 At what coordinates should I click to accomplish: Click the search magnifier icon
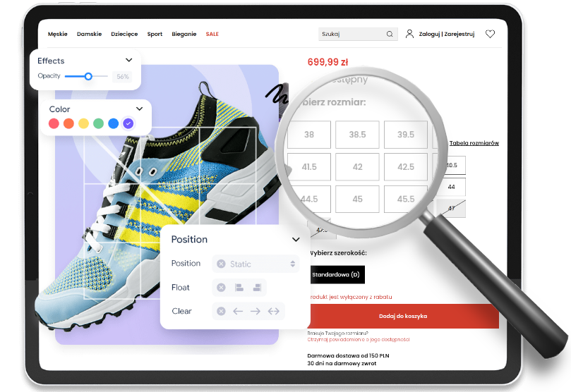click(x=390, y=34)
